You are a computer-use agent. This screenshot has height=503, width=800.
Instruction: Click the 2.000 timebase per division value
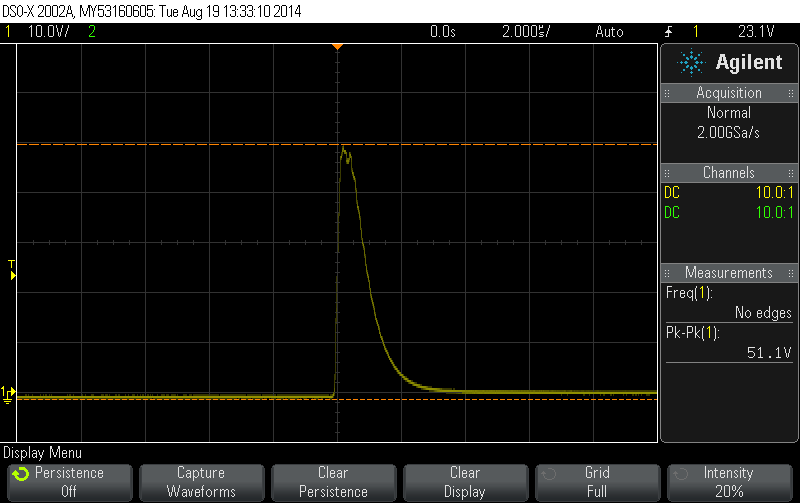pyautogui.click(x=526, y=32)
